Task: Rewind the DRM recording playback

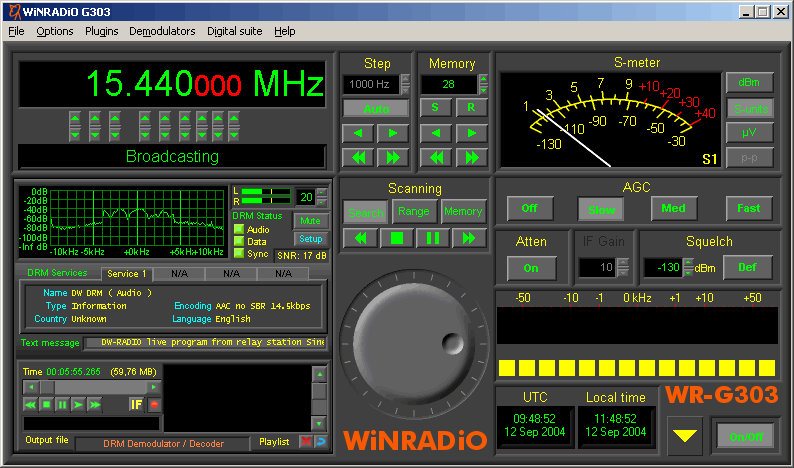Action: coord(30,405)
